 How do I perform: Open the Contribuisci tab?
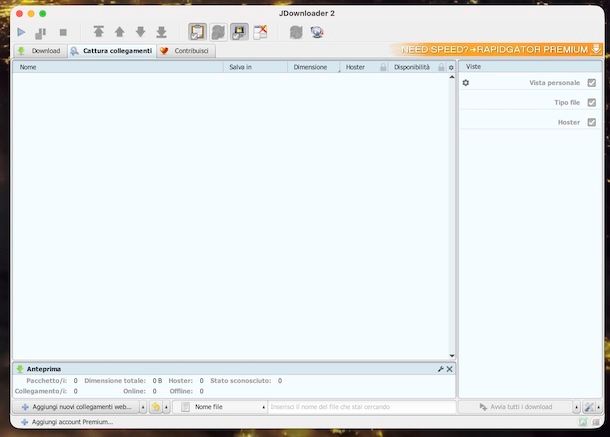coord(186,51)
